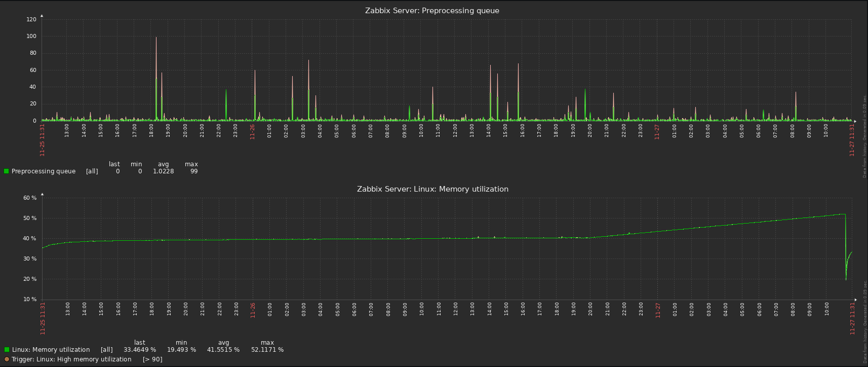Select the 'Zabbix Server: Preprocessing queue' graph title
Viewport: 868px width, 367px height.
click(x=432, y=11)
